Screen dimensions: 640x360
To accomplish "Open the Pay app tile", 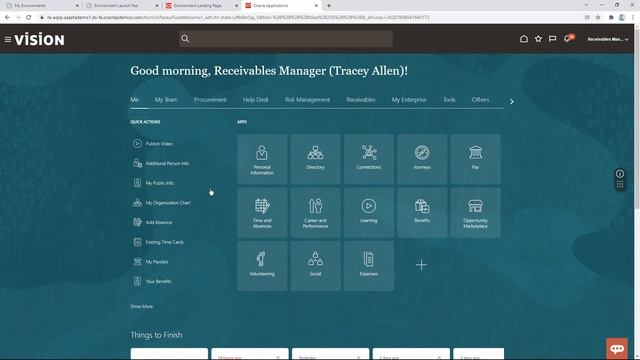I will click(x=476, y=159).
